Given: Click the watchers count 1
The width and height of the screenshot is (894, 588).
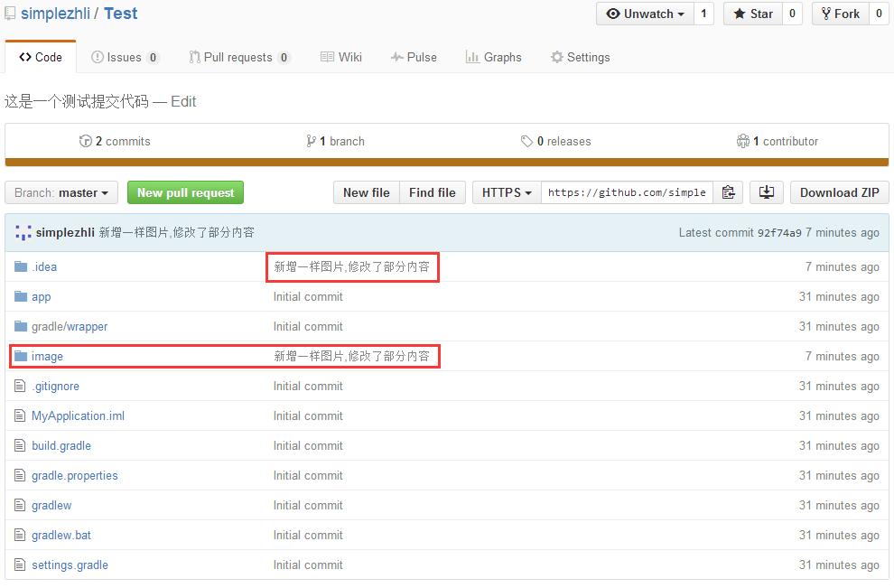Looking at the screenshot, I should (703, 14).
